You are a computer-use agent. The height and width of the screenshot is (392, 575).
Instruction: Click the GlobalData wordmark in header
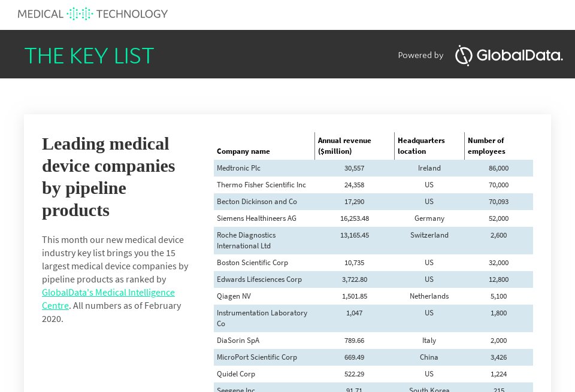[519, 56]
